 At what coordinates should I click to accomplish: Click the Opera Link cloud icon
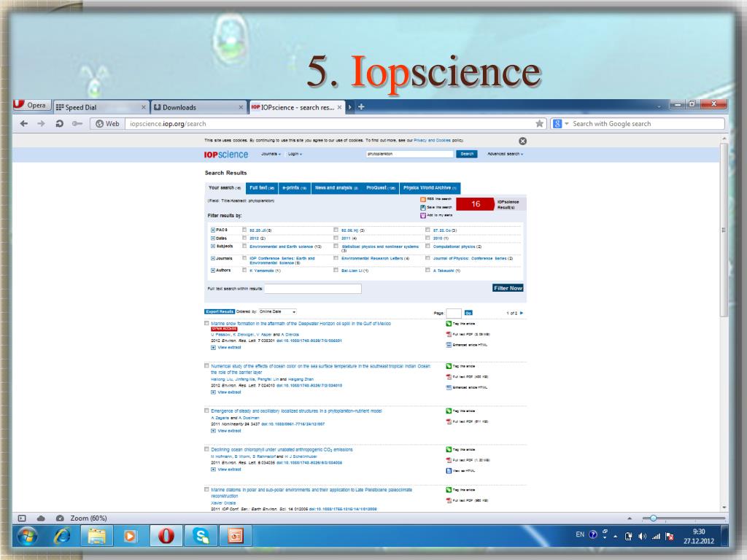[41, 518]
